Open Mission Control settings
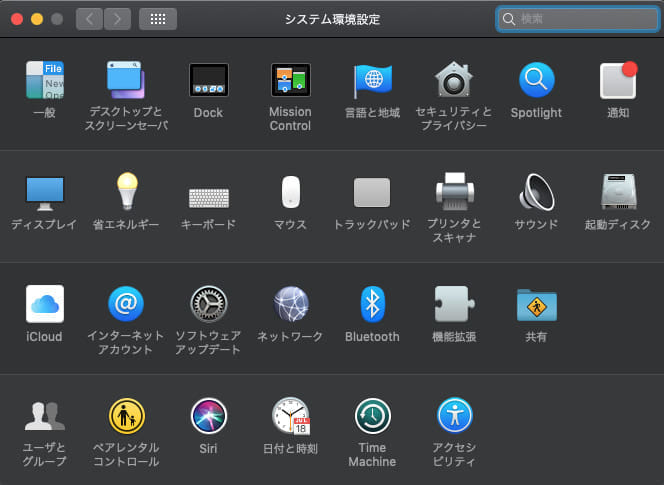 290,80
